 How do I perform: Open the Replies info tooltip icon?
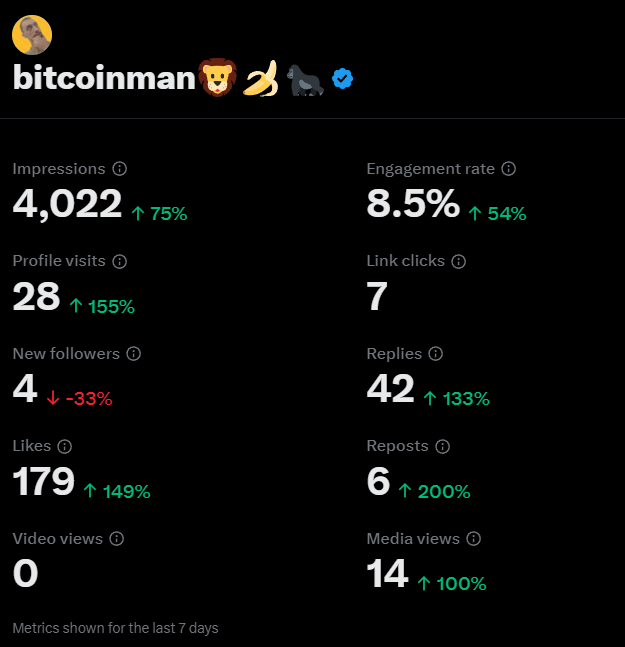[x=436, y=354]
